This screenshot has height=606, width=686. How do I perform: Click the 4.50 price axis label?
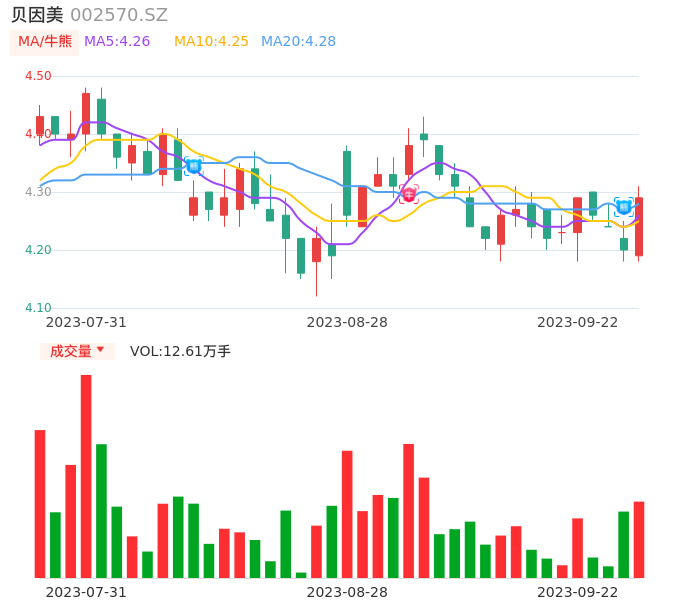point(38,76)
